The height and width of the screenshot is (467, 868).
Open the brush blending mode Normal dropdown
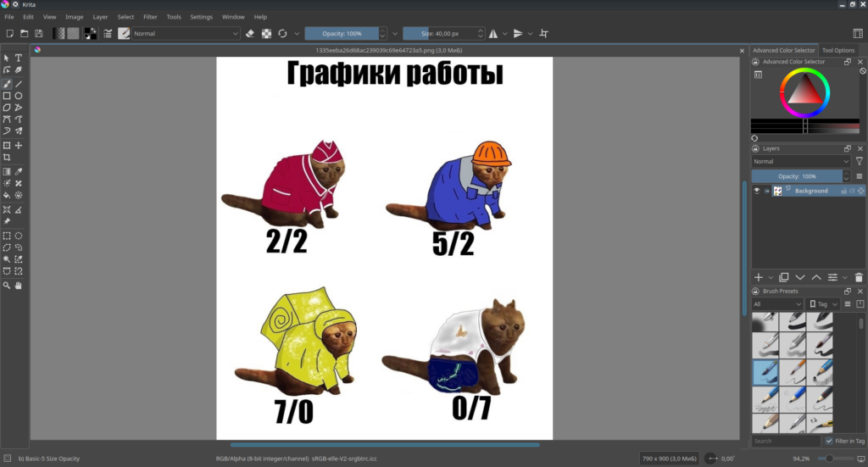click(186, 34)
